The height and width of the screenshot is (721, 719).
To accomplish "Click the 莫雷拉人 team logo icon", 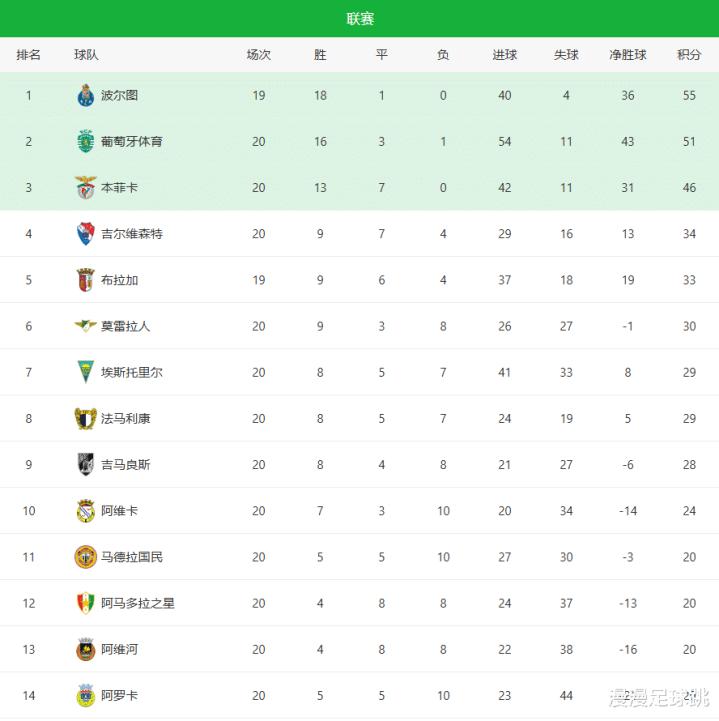I will pos(85,326).
